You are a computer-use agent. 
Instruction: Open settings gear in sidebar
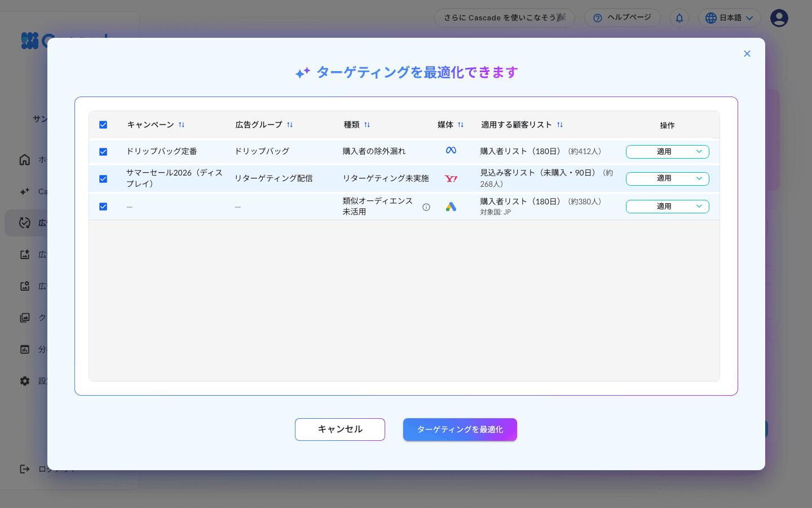(x=25, y=381)
